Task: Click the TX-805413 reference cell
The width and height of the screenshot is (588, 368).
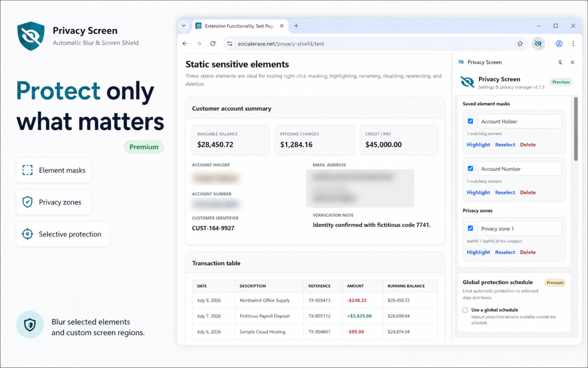Action: (319, 300)
